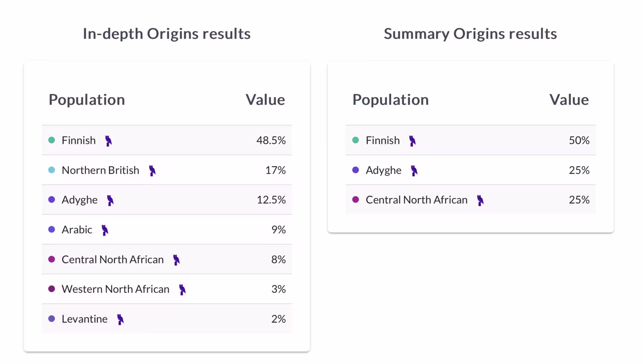Click the owl icon next to Western North African
This screenshot has height=364, width=643.
182,289
